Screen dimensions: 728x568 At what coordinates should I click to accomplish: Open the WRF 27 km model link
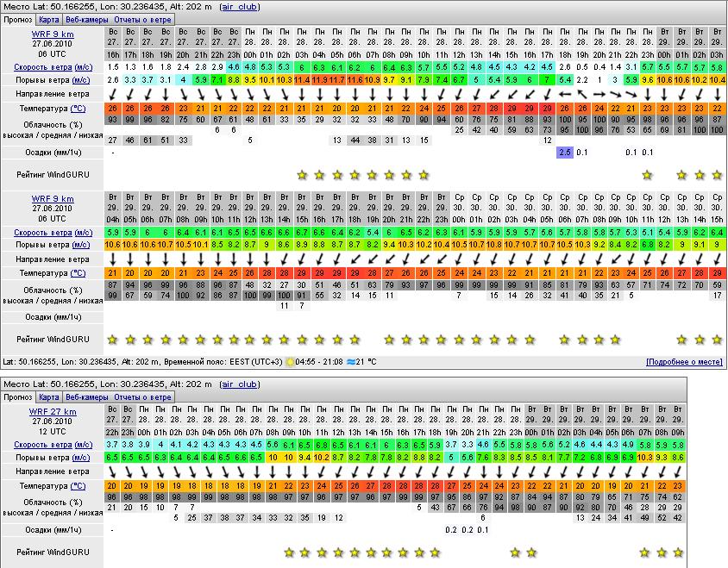(53, 412)
